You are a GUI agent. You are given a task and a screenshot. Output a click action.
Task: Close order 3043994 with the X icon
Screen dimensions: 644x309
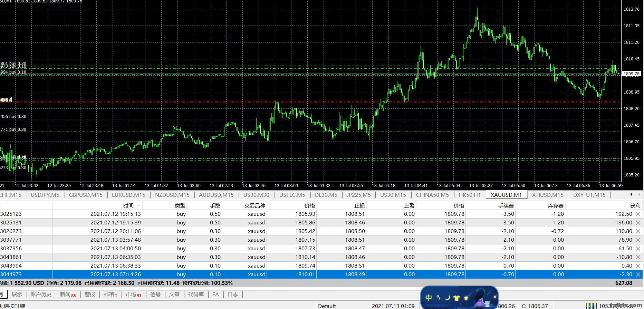click(x=638, y=266)
